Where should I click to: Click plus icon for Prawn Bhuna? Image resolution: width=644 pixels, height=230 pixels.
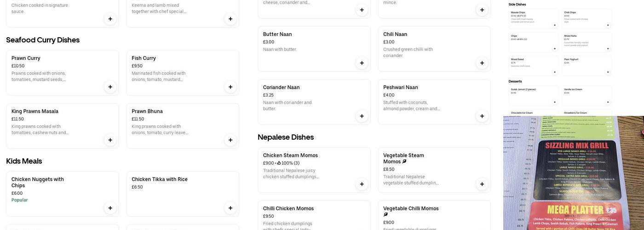click(230, 140)
